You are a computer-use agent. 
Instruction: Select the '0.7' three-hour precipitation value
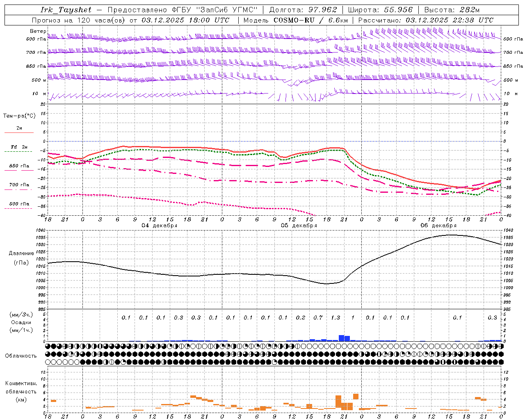318,317
